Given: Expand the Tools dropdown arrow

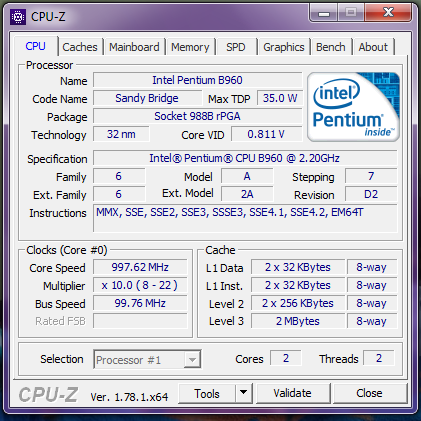Looking at the screenshot, I should tap(244, 394).
